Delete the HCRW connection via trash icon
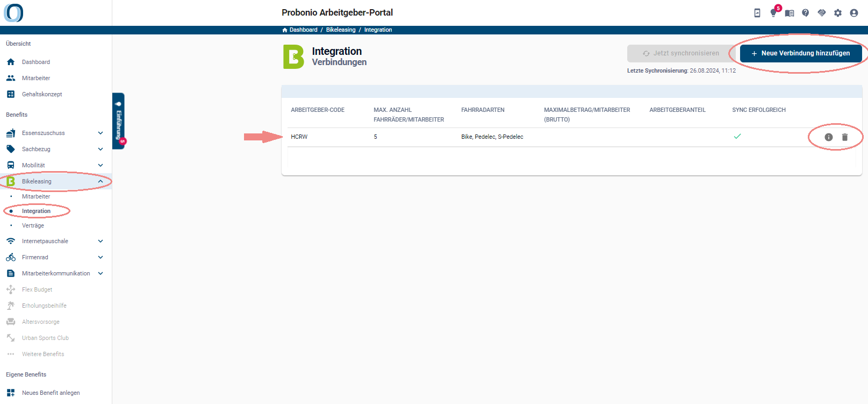Screen dimensions: 868x404 click(845, 137)
